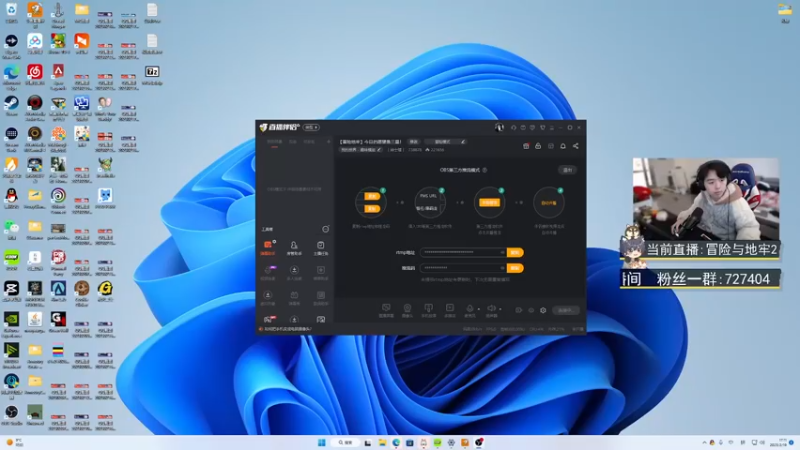The height and width of the screenshot is (450, 800).
Task: Open help icon beside OBS mode title
Action: (x=485, y=170)
